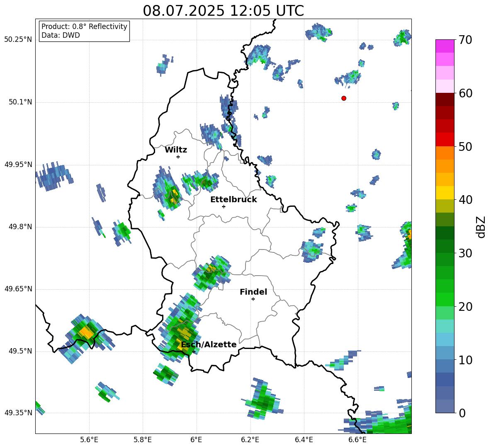Click the Product: 0.8° Reflectivity text

84,26
